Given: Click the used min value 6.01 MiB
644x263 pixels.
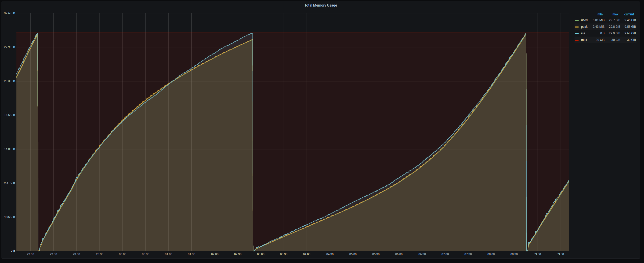Looking at the screenshot, I should point(599,20).
